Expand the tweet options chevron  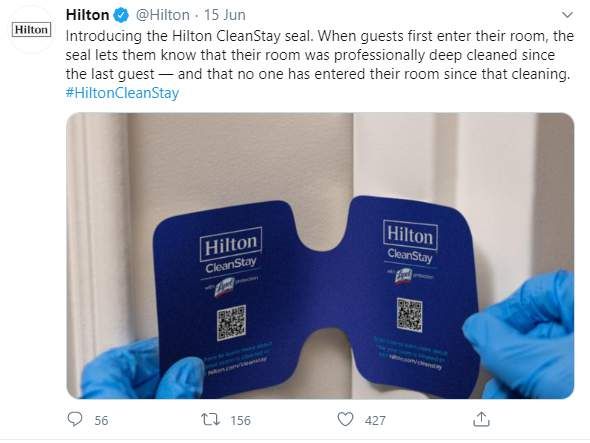tap(567, 15)
